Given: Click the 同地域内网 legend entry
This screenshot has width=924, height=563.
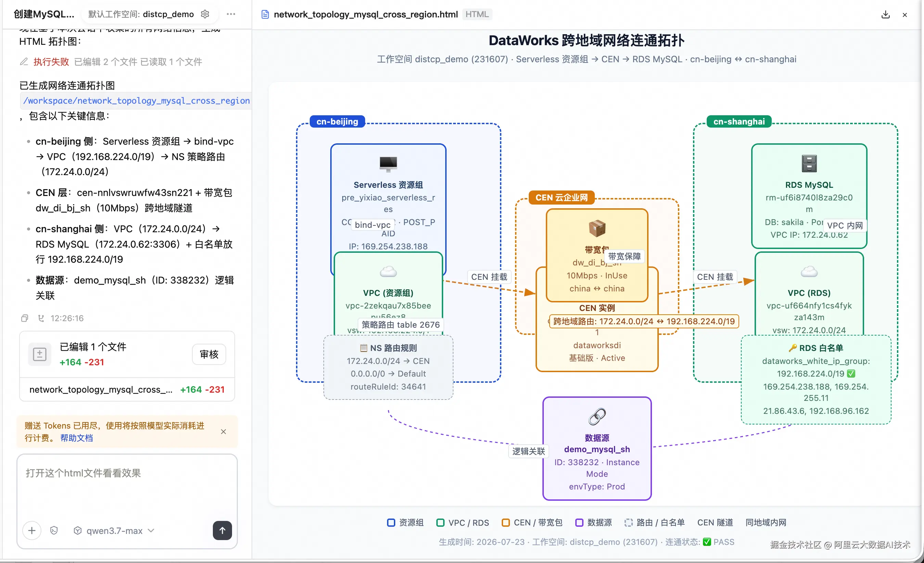Looking at the screenshot, I should pos(766,523).
